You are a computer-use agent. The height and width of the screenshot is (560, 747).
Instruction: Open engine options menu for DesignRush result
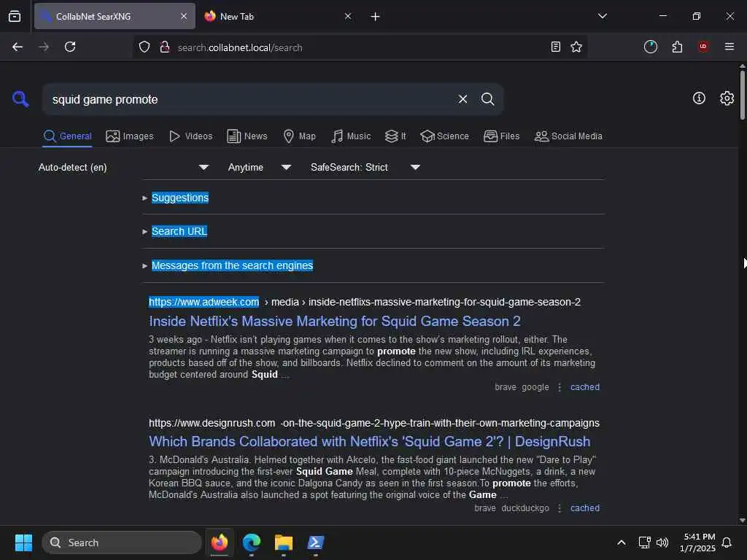tap(560, 508)
